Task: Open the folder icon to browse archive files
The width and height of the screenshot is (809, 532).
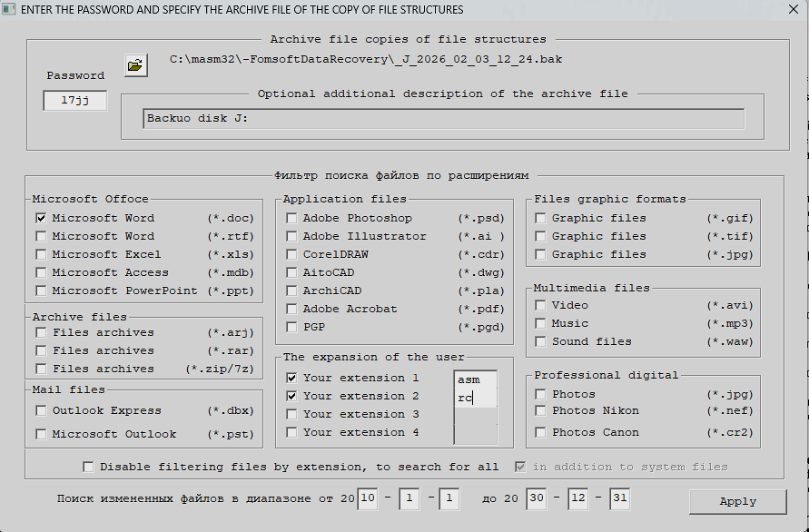Action: click(134, 64)
